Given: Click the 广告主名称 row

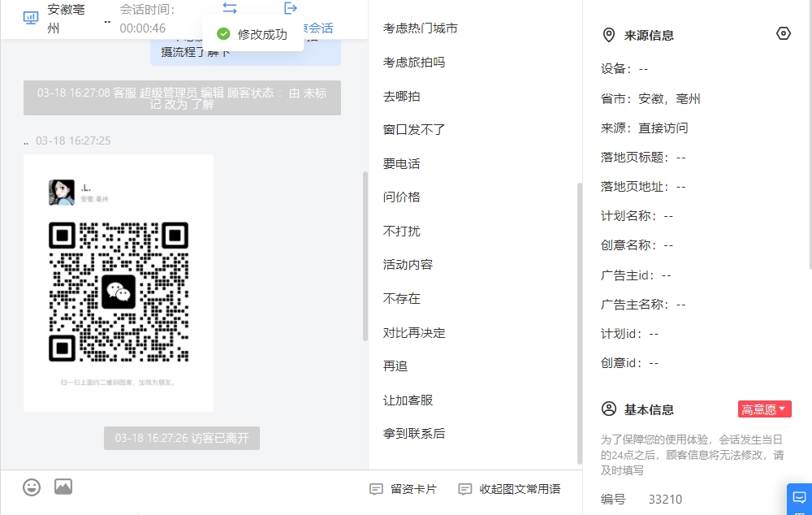Looking at the screenshot, I should tap(643, 305).
